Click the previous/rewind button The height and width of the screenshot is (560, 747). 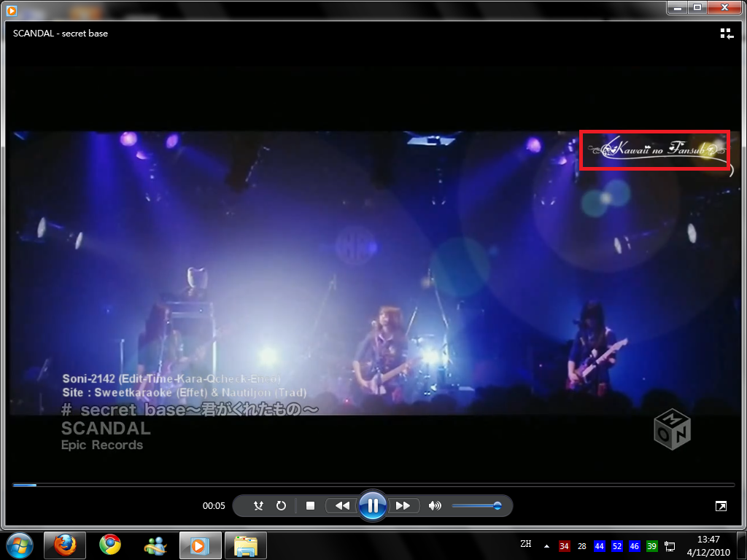[341, 506]
